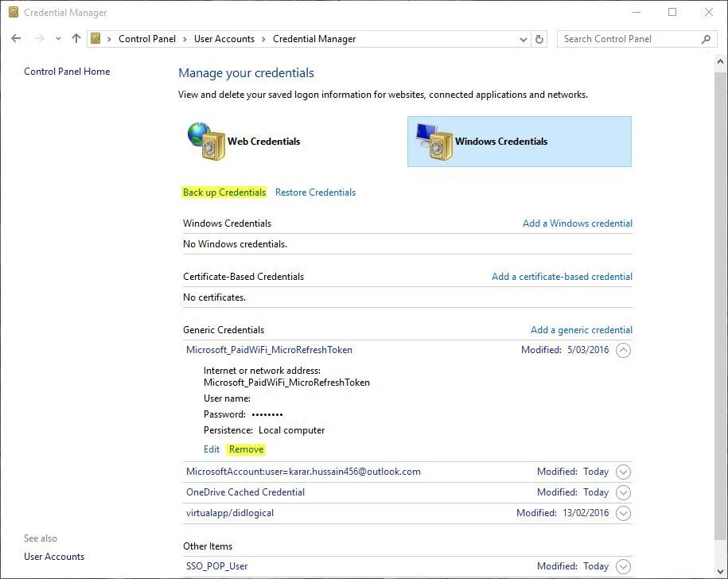Refresh the Credential Manager page

pyautogui.click(x=540, y=39)
